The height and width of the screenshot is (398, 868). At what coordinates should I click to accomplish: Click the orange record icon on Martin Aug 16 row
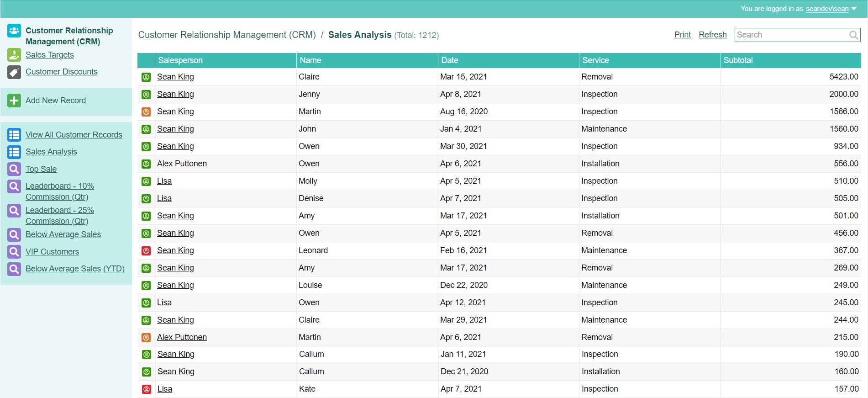pos(146,112)
